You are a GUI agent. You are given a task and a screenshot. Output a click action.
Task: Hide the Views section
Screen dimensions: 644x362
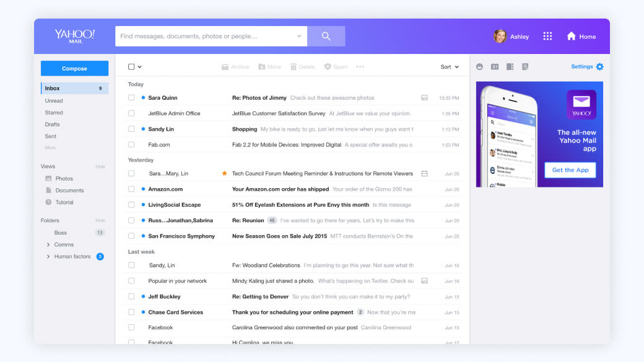click(x=100, y=166)
